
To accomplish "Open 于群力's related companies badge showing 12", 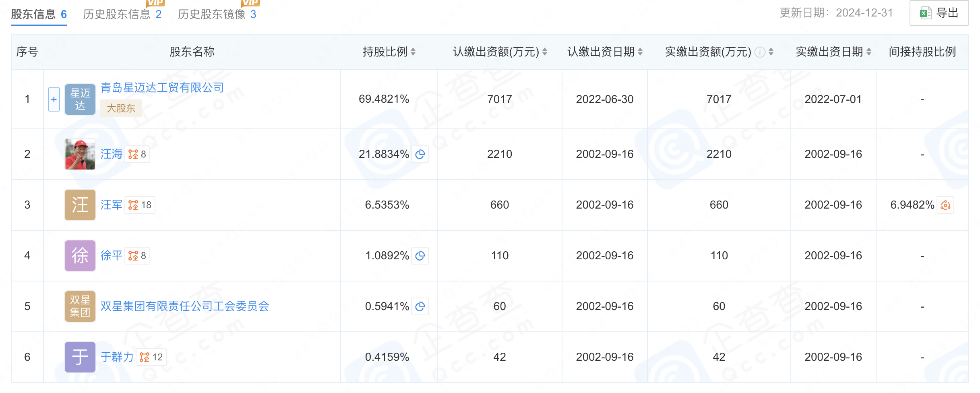I will 151,357.
